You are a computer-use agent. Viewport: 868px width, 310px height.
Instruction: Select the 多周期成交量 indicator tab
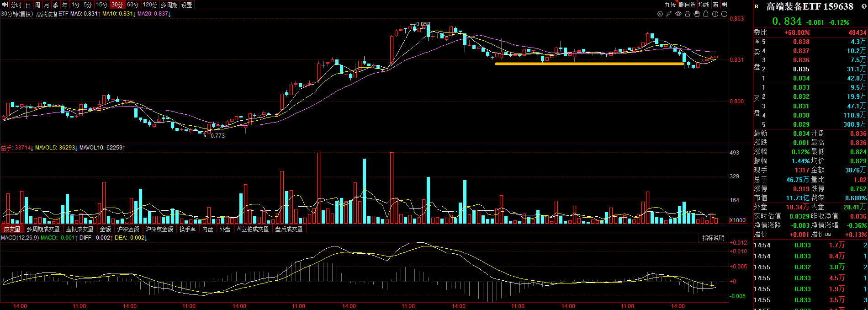(43, 229)
